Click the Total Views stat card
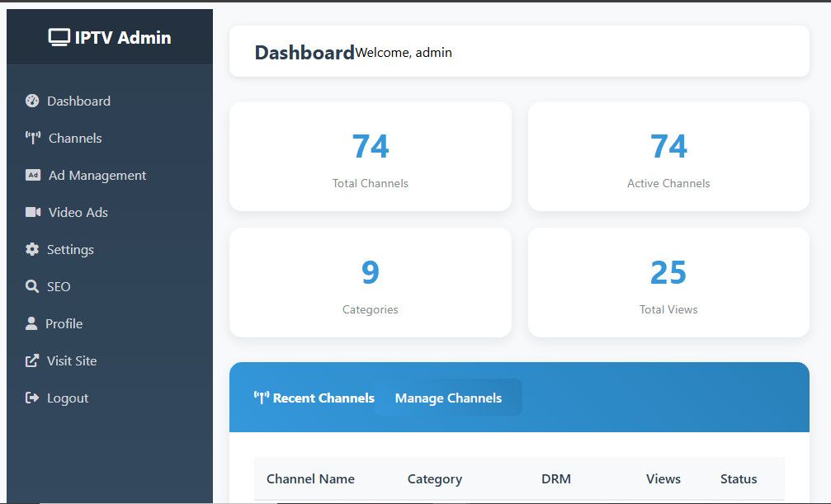 (x=668, y=283)
